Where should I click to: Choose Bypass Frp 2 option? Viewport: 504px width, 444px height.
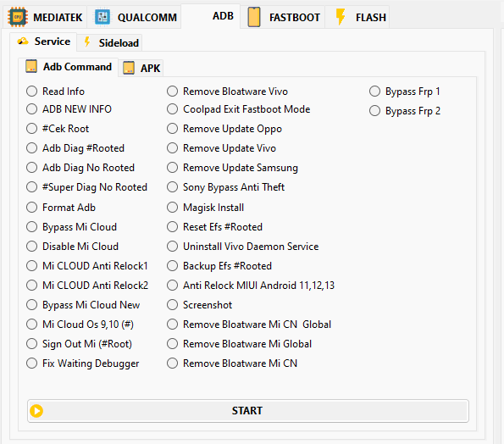(405, 111)
